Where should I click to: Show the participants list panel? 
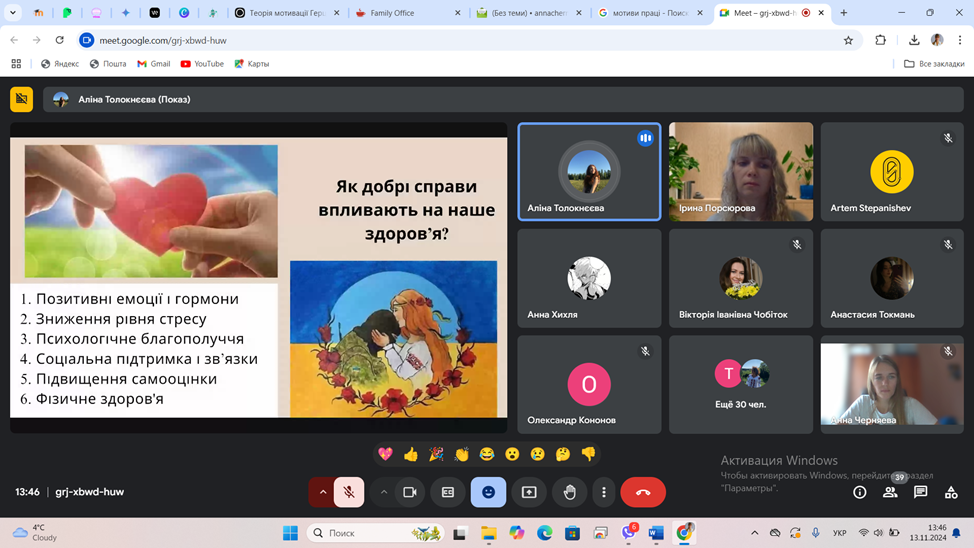tap(889, 492)
